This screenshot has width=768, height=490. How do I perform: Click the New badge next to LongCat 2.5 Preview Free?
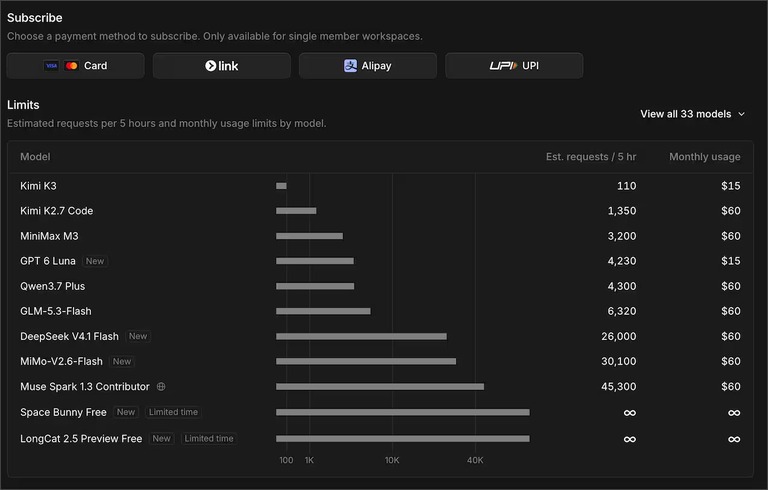point(162,439)
